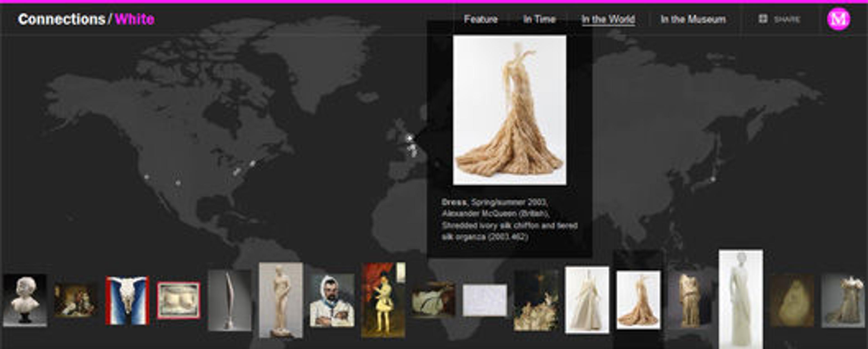Click the bearded man portrait thumbnail
Screen dimensions: 868x349
point(332,300)
